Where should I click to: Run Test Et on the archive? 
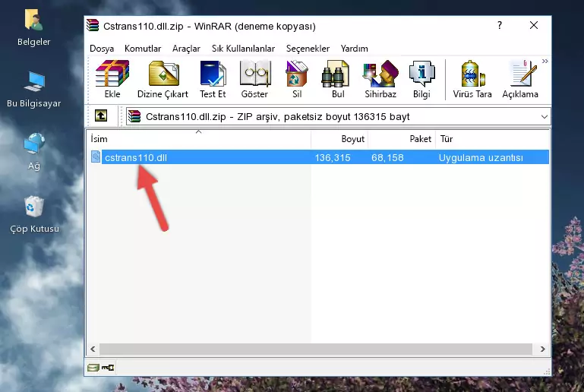click(213, 79)
